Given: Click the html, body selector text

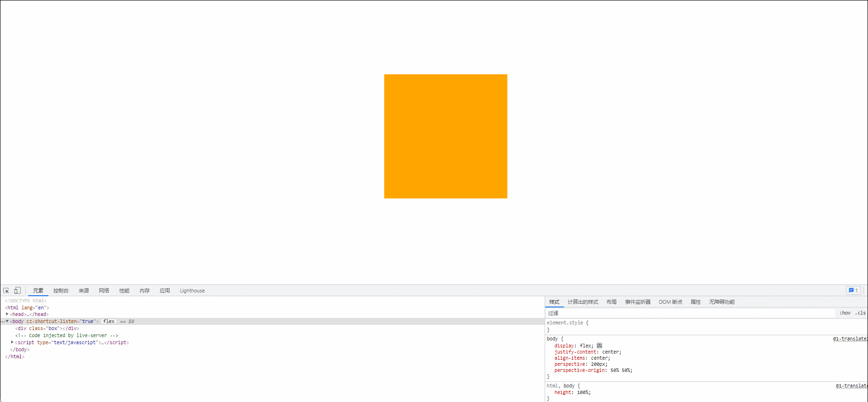Looking at the screenshot, I should (560, 386).
